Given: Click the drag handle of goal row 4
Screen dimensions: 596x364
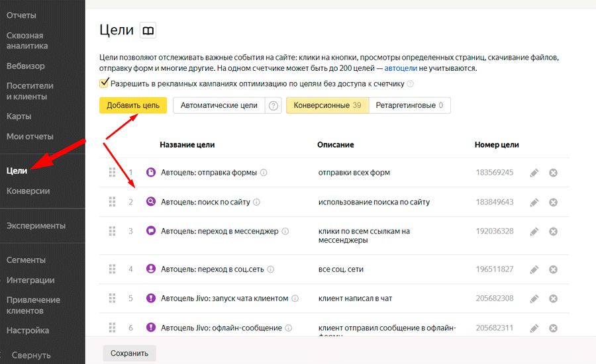Looking at the screenshot, I should 112,269.
